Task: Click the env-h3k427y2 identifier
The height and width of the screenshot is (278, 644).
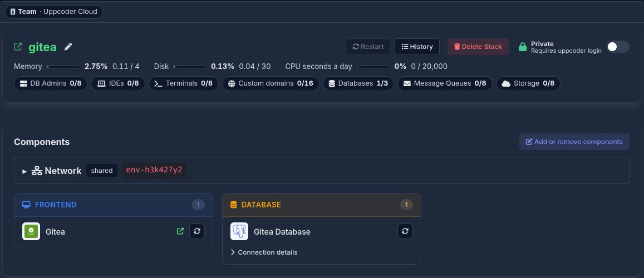Action: coord(154,171)
